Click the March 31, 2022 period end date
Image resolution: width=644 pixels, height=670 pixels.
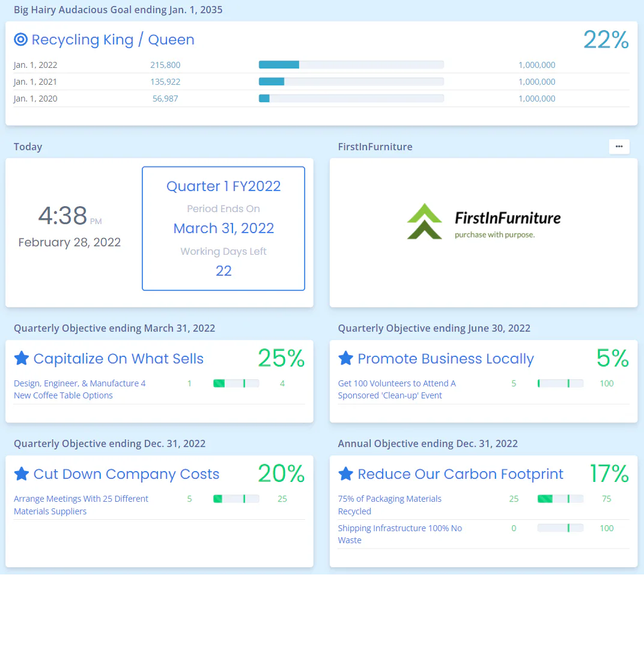click(x=223, y=228)
